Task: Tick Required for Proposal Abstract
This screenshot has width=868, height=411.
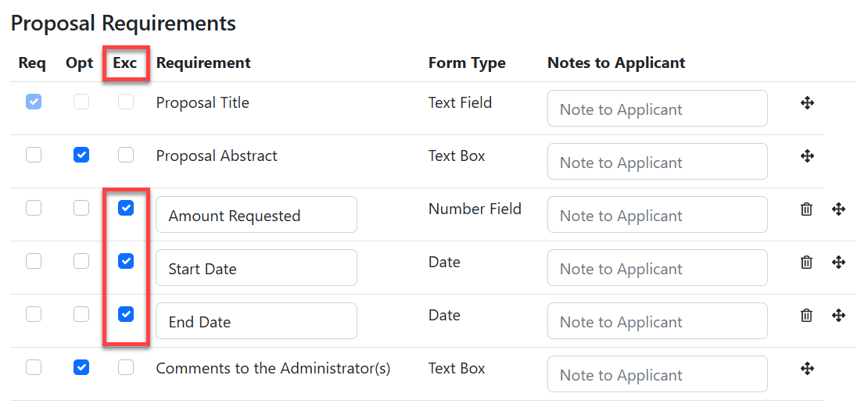Action: pyautogui.click(x=34, y=155)
